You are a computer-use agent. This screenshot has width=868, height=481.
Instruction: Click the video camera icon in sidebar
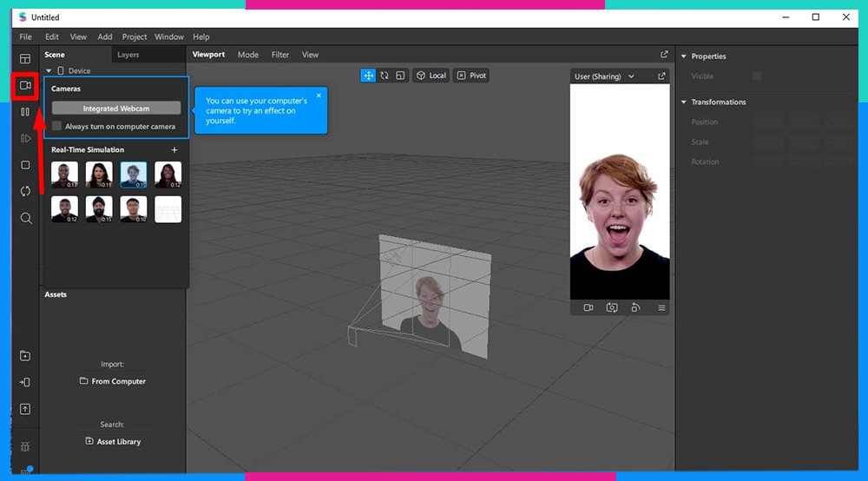click(25, 85)
